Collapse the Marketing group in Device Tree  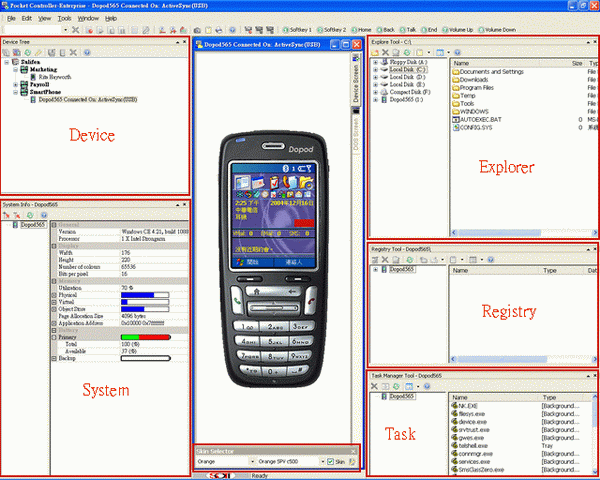(16, 69)
